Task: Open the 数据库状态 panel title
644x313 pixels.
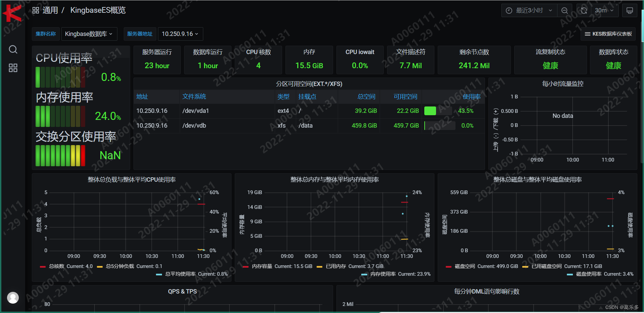Action: [613, 52]
